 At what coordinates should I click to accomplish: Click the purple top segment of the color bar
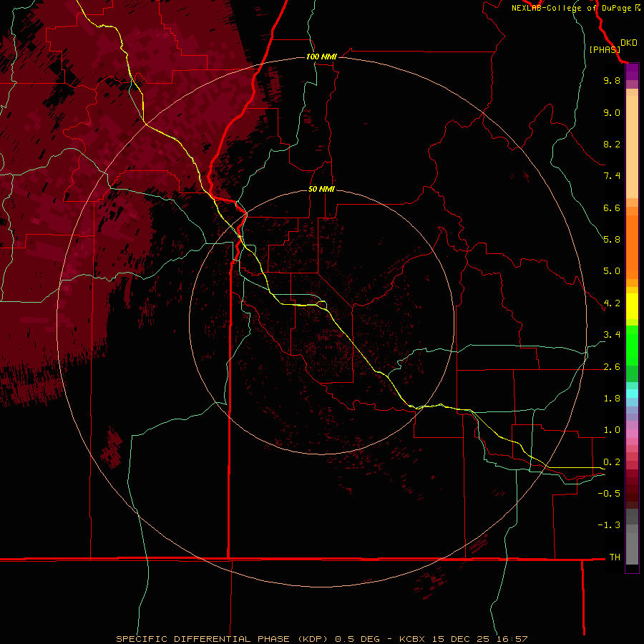(632, 72)
